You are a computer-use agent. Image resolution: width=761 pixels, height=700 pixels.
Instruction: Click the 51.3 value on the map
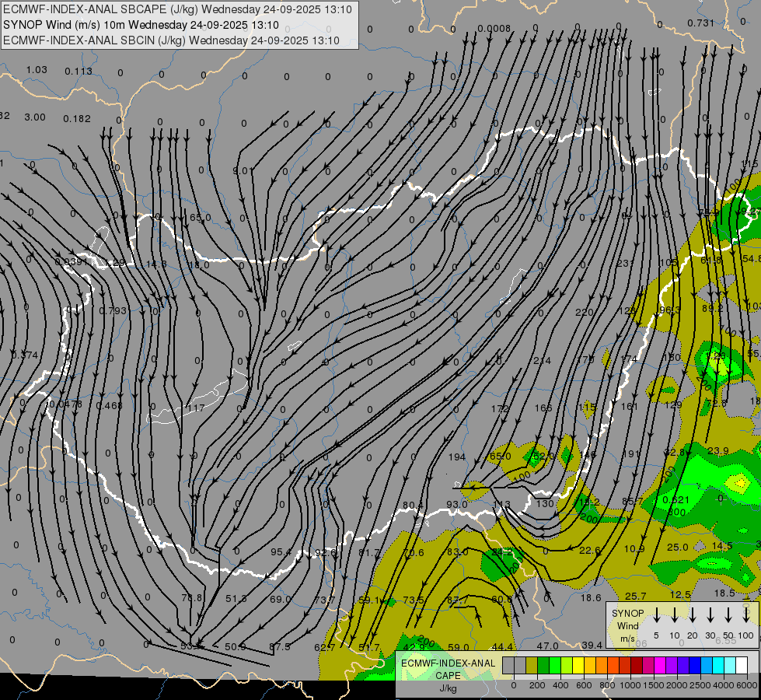(236, 598)
